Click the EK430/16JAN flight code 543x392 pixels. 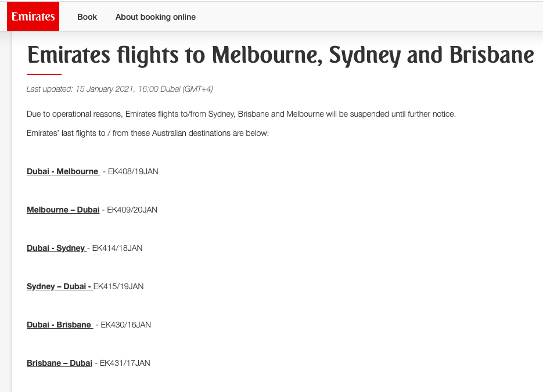pyautogui.click(x=125, y=325)
